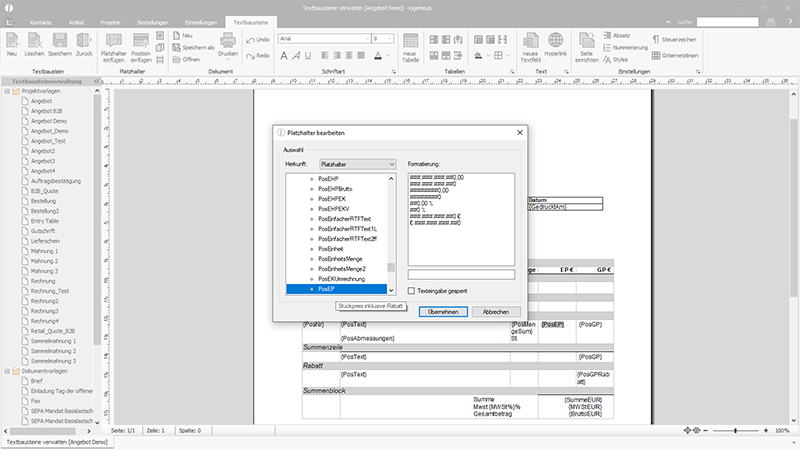Image resolution: width=800 pixels, height=450 pixels.
Task: Open Seite einrichten
Action: 587,47
